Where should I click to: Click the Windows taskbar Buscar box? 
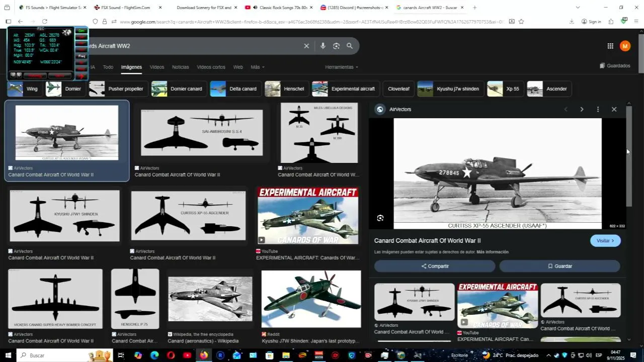[65, 355]
